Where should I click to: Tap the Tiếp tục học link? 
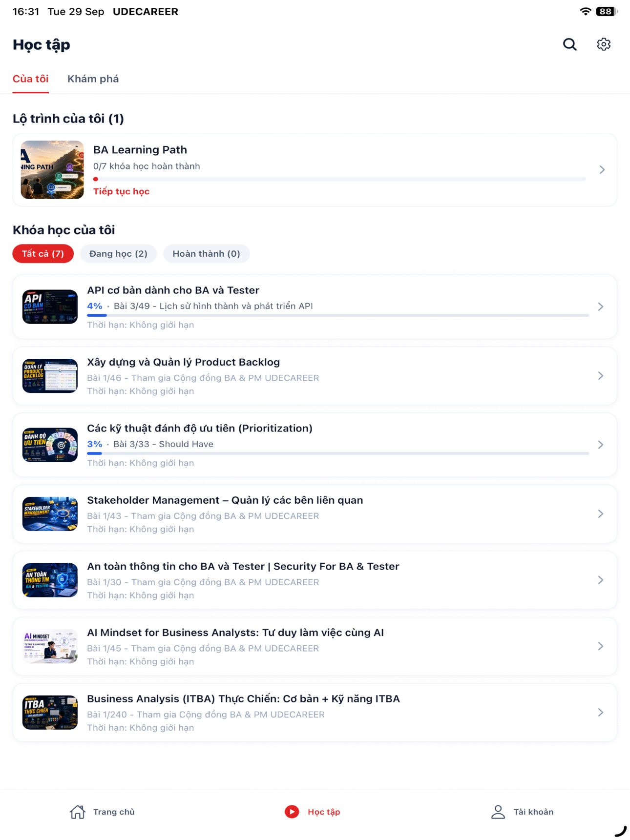(121, 191)
